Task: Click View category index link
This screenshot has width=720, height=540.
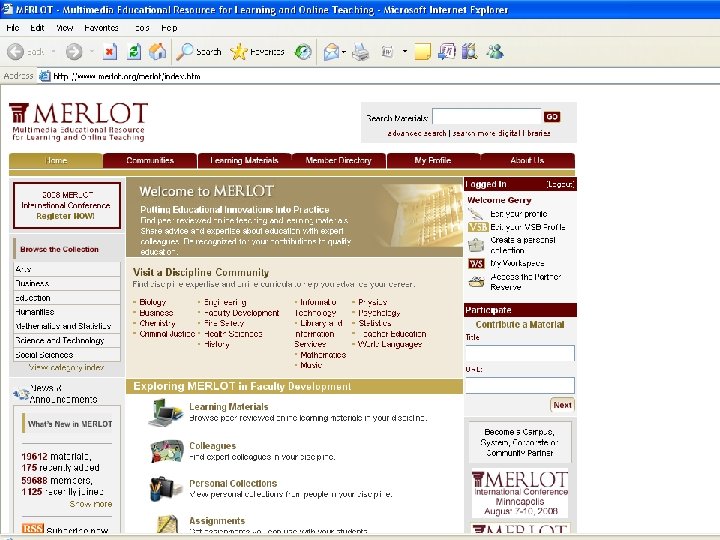Action: coord(66,367)
